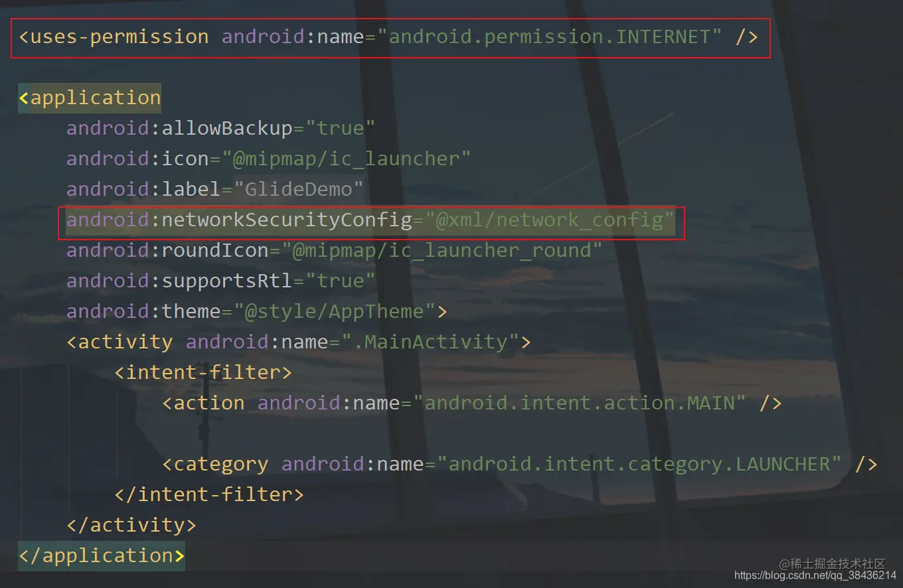Click the android:label attribute name
This screenshot has width=903, height=588.
(144, 189)
